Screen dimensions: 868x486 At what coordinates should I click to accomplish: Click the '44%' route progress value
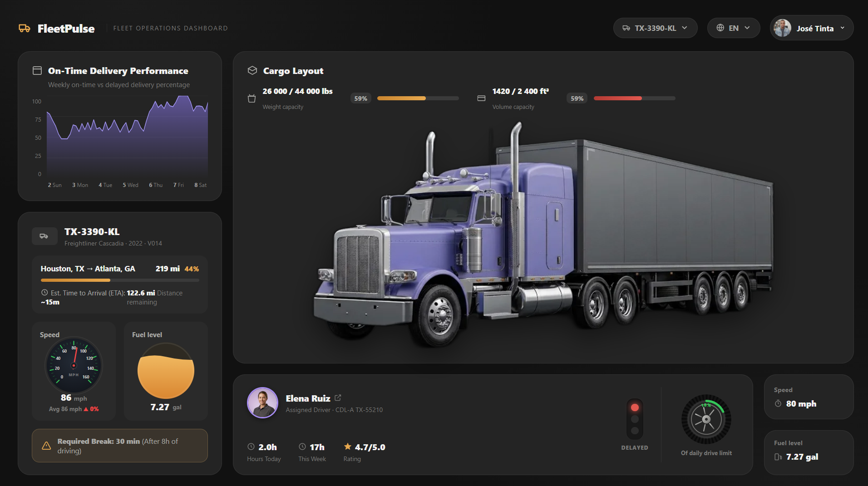pyautogui.click(x=192, y=269)
